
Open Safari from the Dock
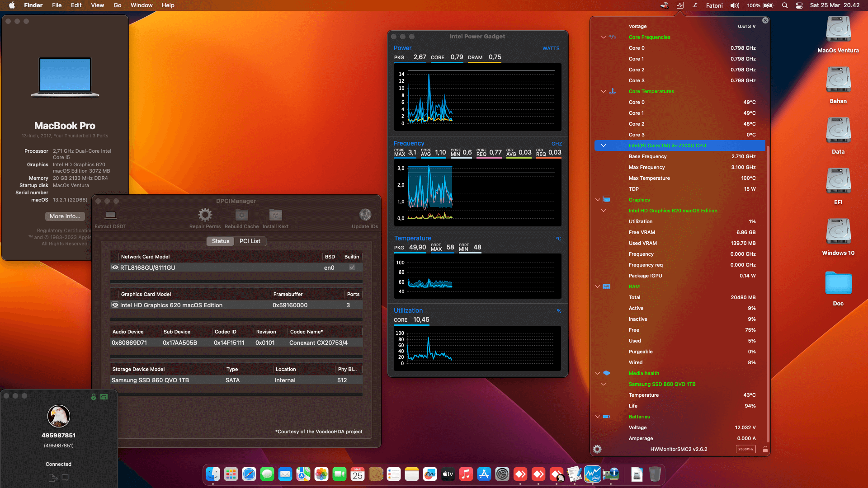[x=249, y=474]
